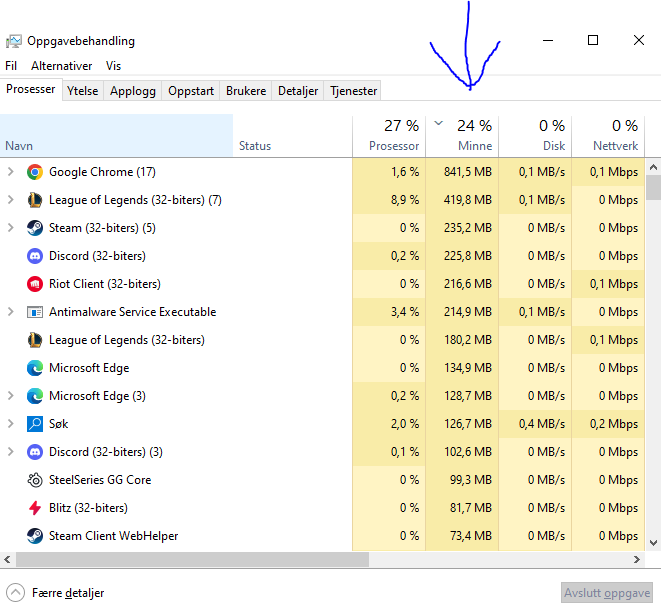Open the Fil menu
This screenshot has width=661, height=615.
(11, 66)
